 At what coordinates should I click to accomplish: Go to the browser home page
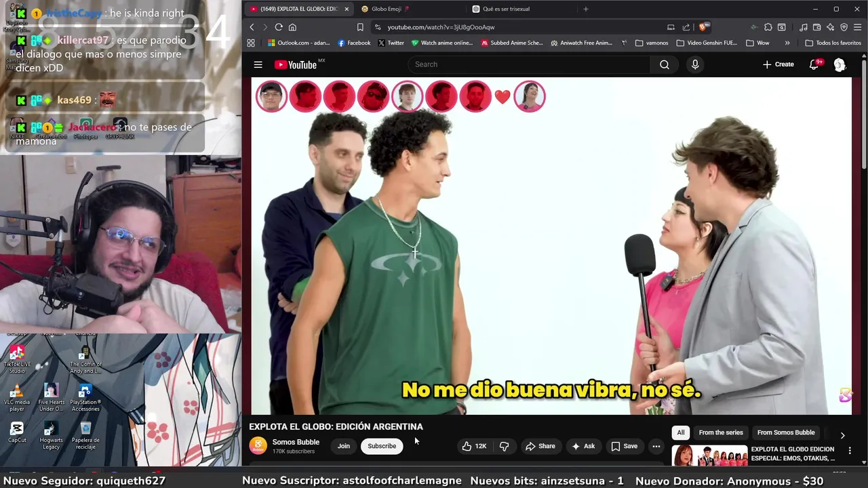(x=292, y=27)
